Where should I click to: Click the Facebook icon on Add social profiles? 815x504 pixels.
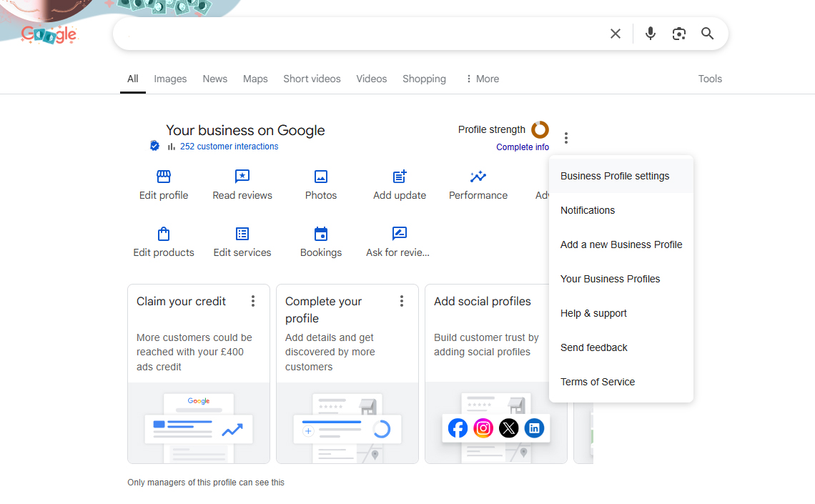pos(458,428)
